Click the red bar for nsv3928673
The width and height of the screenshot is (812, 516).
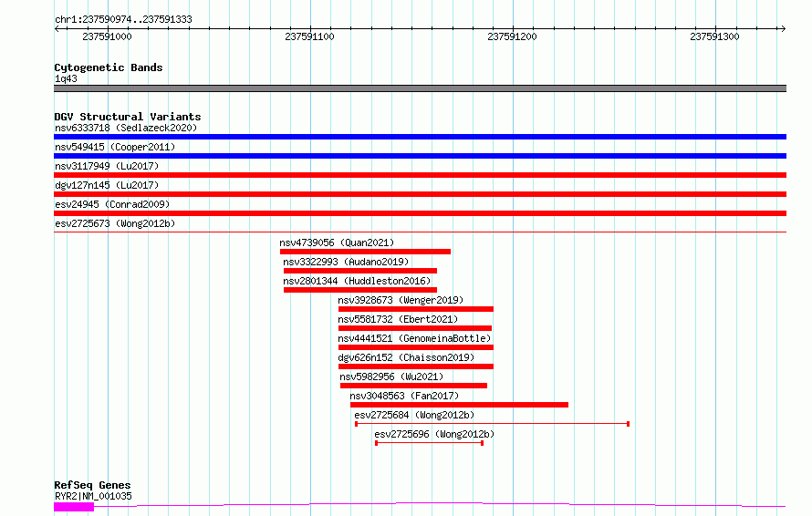[x=416, y=309]
